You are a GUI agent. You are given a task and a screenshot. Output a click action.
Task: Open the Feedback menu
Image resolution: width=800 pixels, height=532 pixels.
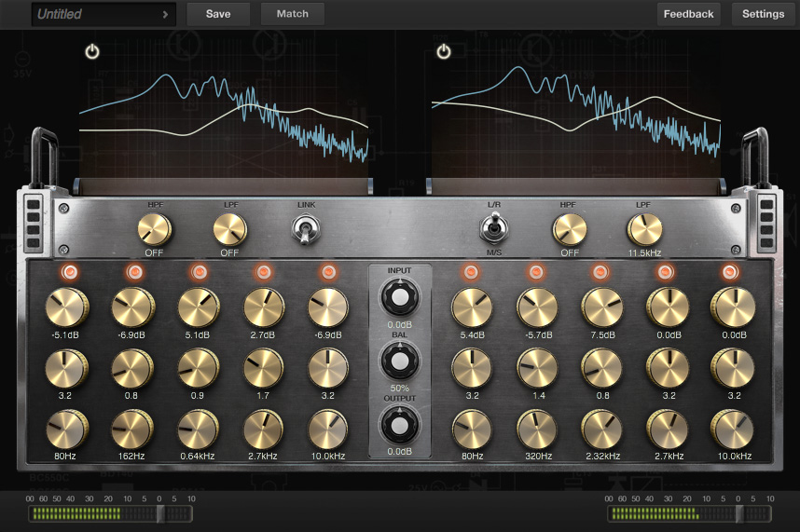[x=688, y=14]
